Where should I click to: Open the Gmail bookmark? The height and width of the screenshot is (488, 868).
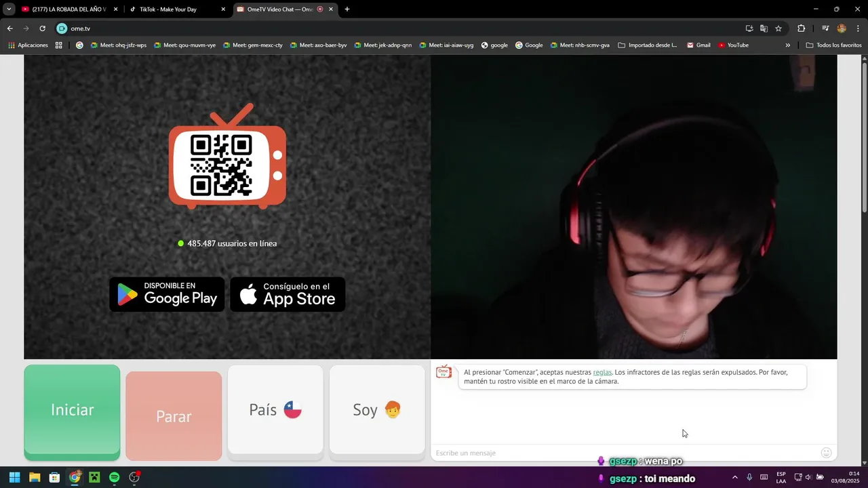[x=698, y=45]
